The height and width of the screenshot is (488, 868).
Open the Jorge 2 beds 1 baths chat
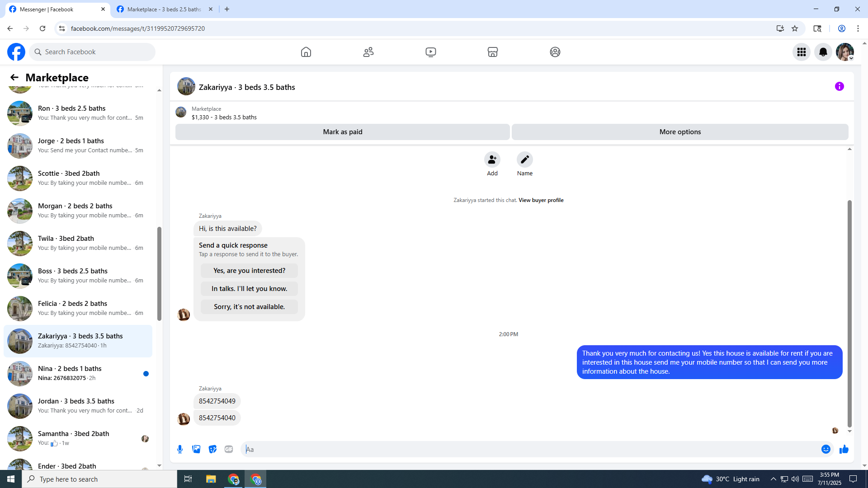pos(78,145)
